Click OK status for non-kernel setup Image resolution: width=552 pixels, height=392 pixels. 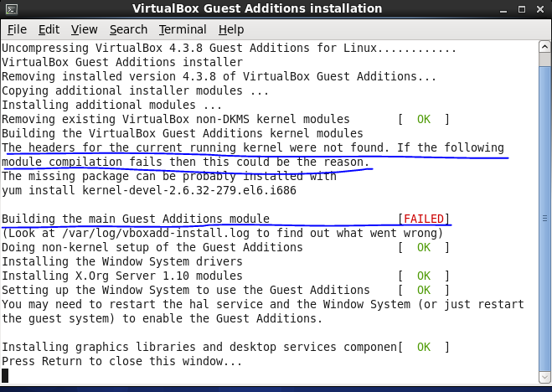[424, 247]
